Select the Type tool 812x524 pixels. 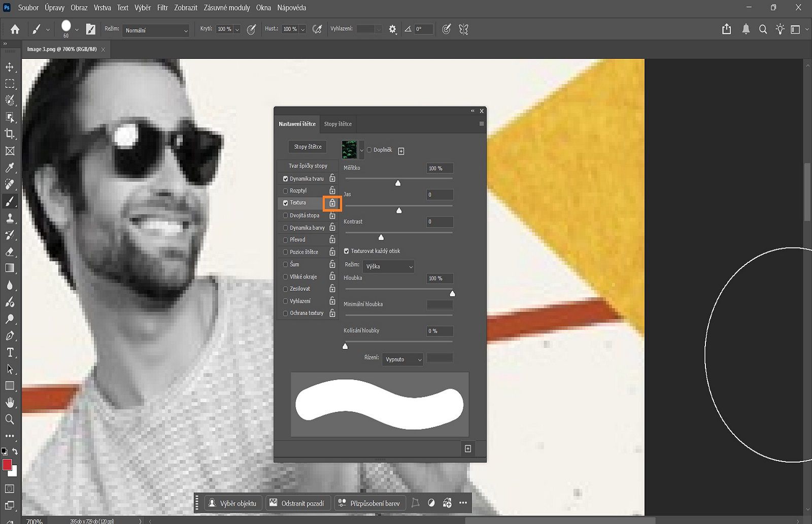[x=10, y=353]
